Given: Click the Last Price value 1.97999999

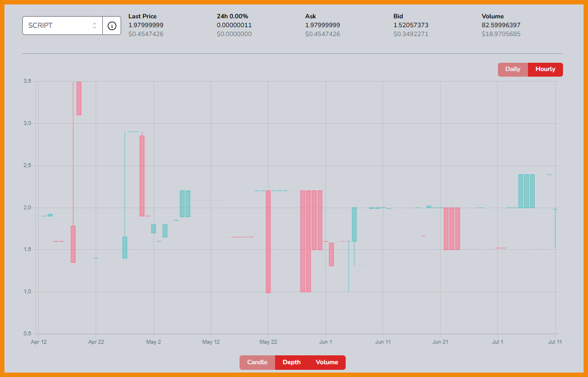Looking at the screenshot, I should pos(146,25).
